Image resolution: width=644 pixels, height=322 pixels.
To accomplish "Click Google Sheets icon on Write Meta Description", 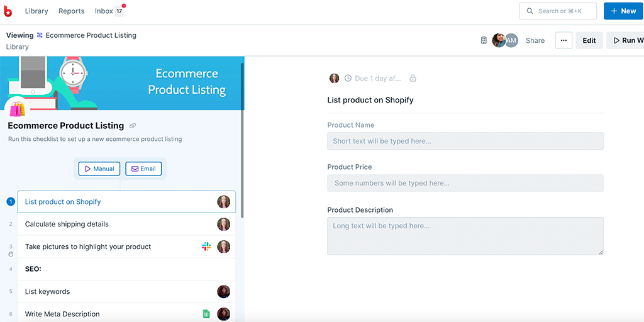I will (206, 314).
